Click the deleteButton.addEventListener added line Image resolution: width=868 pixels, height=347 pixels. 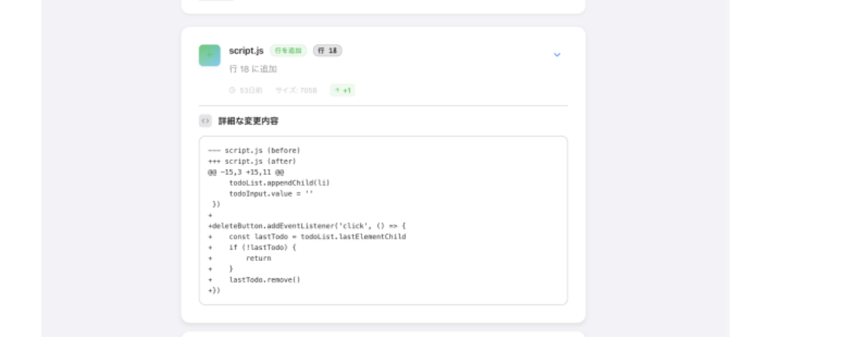307,226
